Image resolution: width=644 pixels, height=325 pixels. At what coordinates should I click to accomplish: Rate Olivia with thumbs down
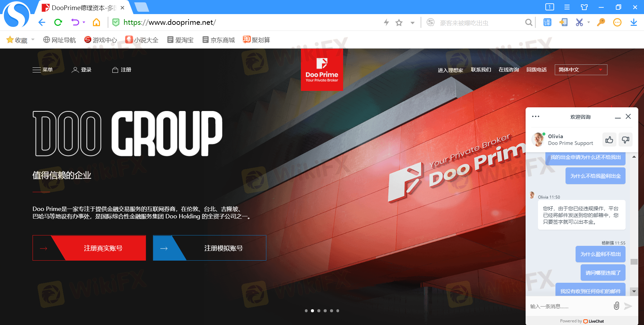click(x=626, y=140)
